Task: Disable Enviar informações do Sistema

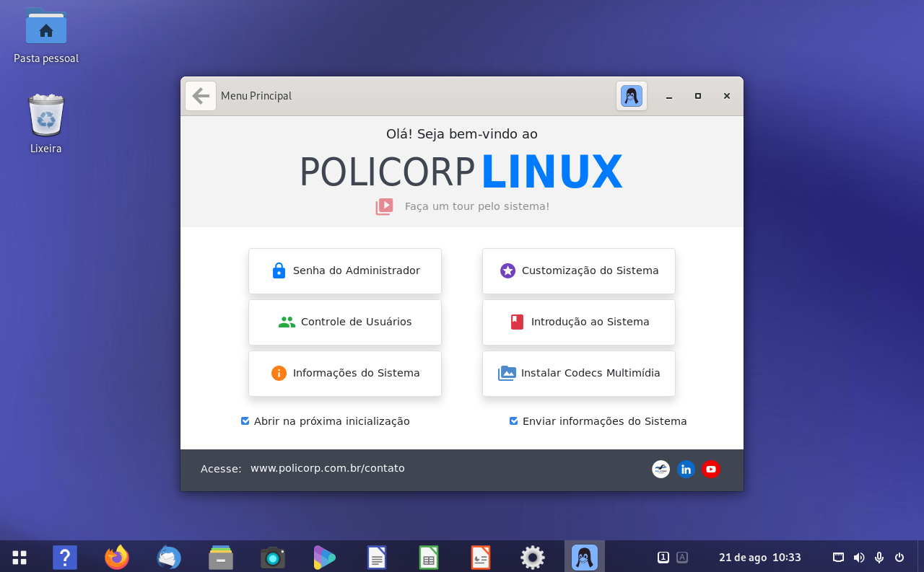Action: 513,421
